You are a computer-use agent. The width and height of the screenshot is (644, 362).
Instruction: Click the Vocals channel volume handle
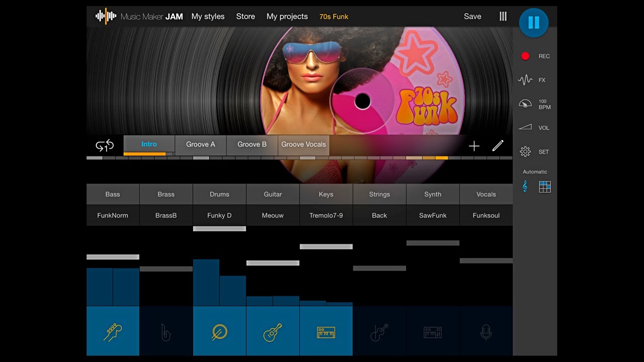click(x=486, y=260)
